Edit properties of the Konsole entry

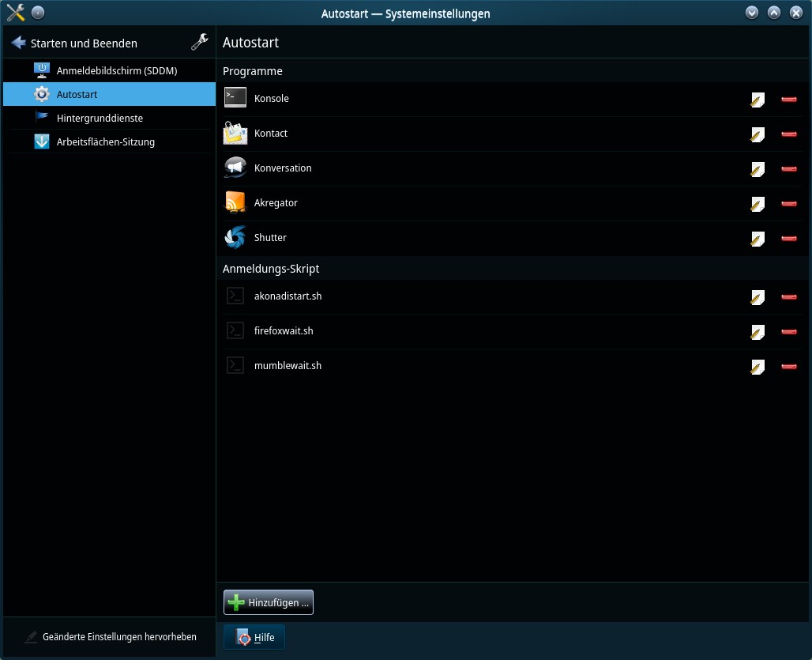pos(757,100)
